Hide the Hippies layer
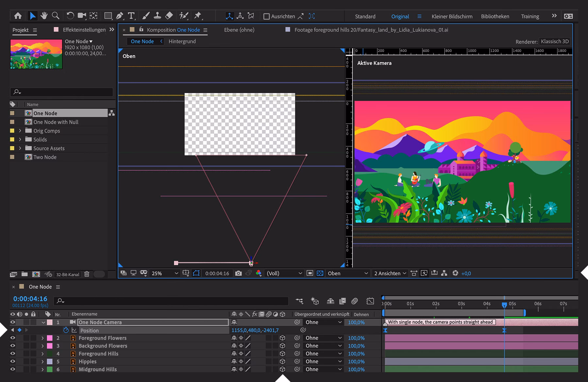The height and width of the screenshot is (382, 588). 13,361
